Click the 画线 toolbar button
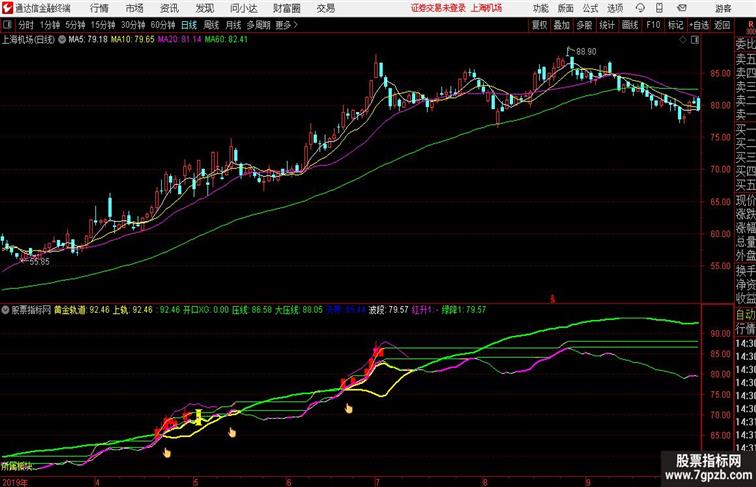The image size is (756, 487). [x=630, y=25]
